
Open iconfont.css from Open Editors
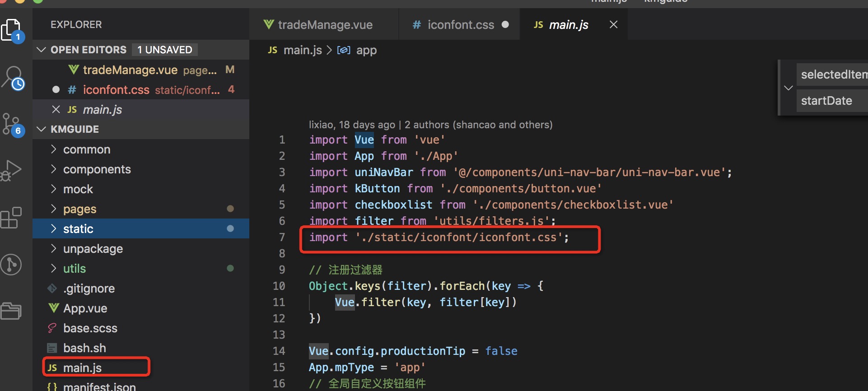pyautogui.click(x=141, y=90)
